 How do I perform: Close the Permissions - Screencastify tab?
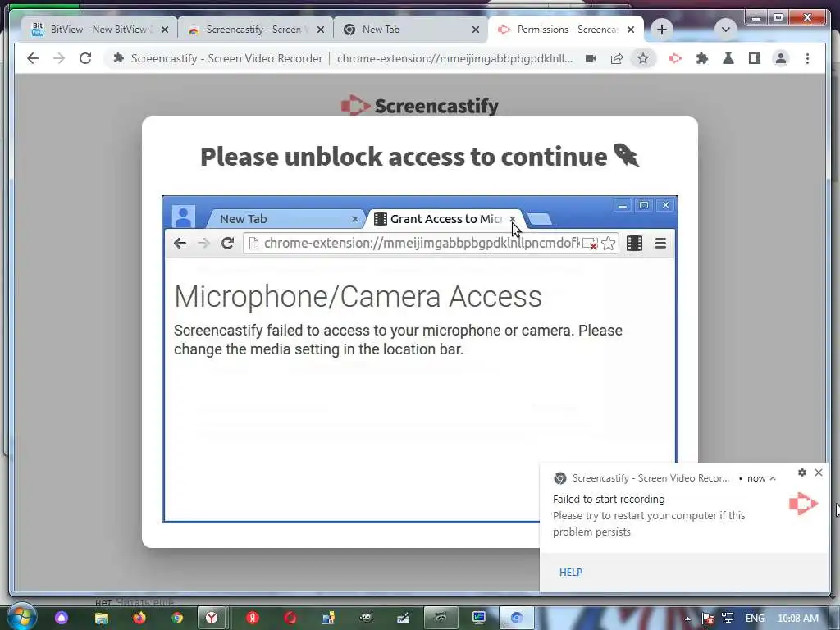[631, 30]
